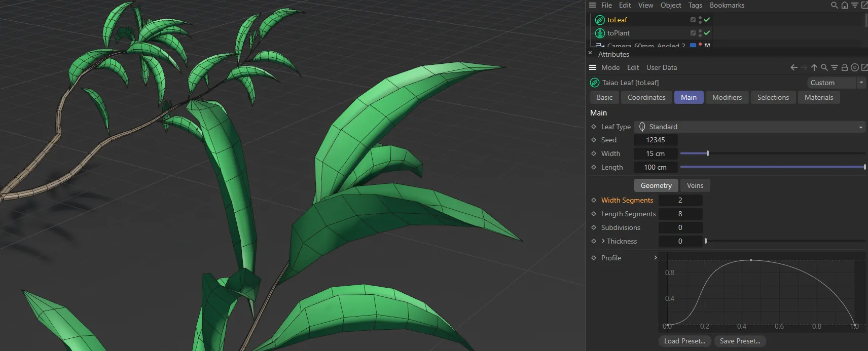
Task: Switch to the Coordinates tab
Action: (646, 97)
